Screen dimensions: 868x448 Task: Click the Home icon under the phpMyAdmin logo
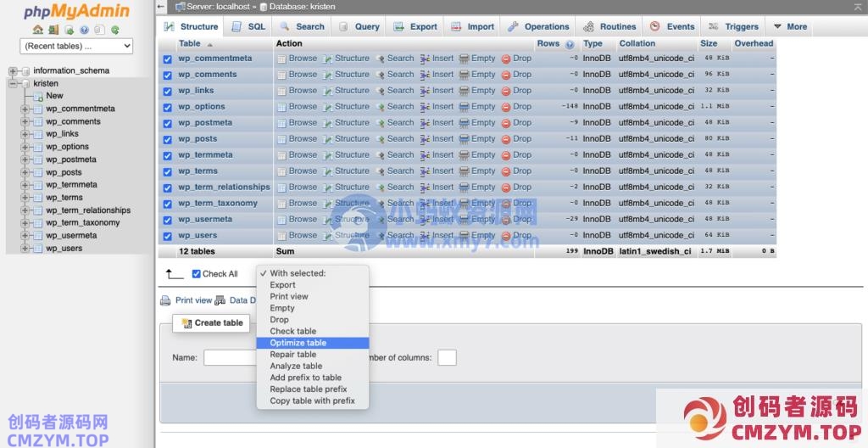pos(38,30)
